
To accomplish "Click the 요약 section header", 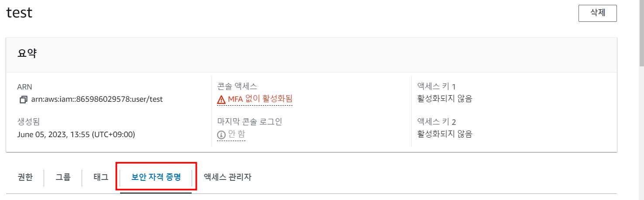I will pos(27,54).
